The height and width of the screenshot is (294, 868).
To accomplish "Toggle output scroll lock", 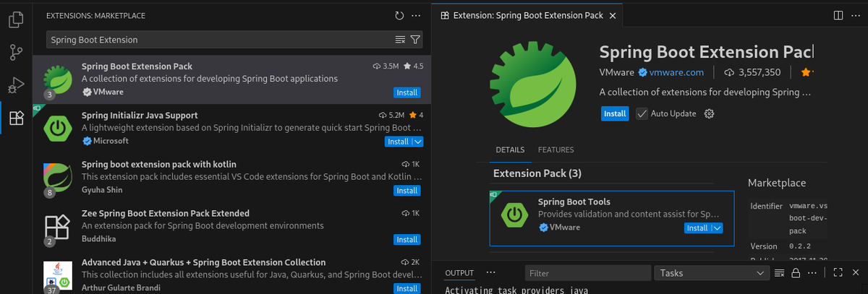I will [796, 273].
